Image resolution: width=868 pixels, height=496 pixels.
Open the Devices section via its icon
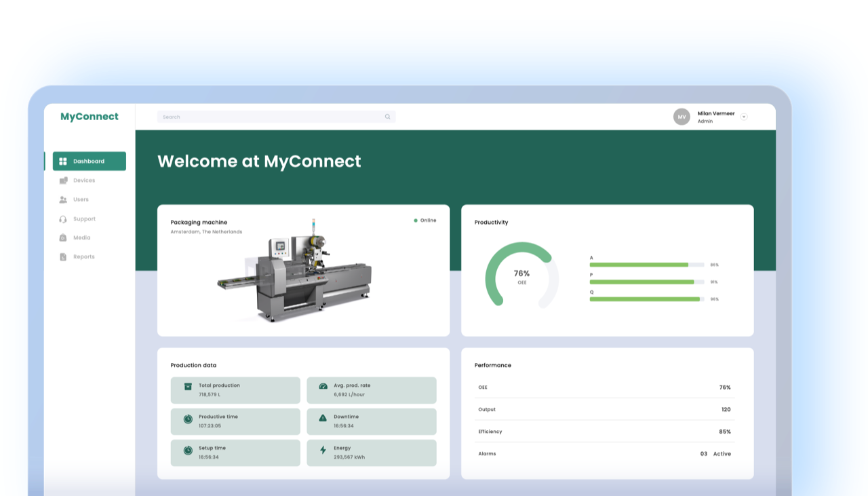[64, 180]
